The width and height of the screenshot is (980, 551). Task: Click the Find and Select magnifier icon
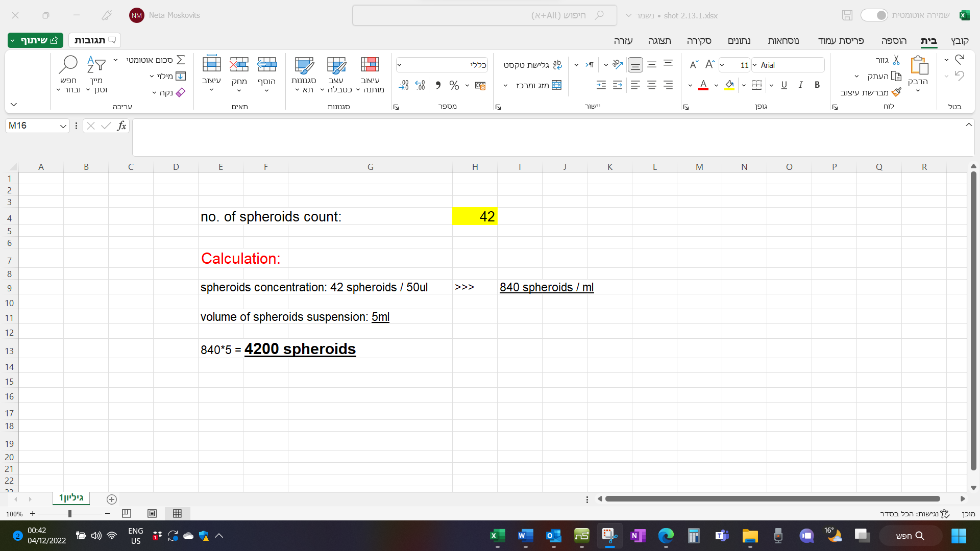68,65
